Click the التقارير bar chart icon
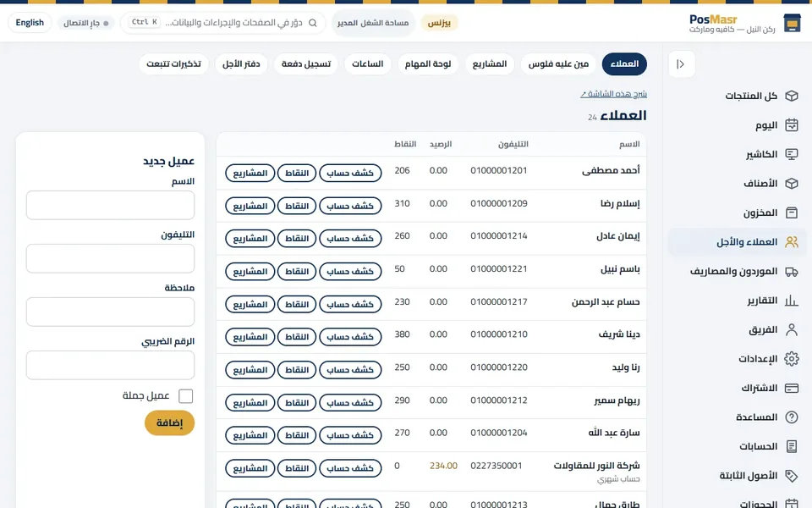The width and height of the screenshot is (812, 508). [792, 301]
